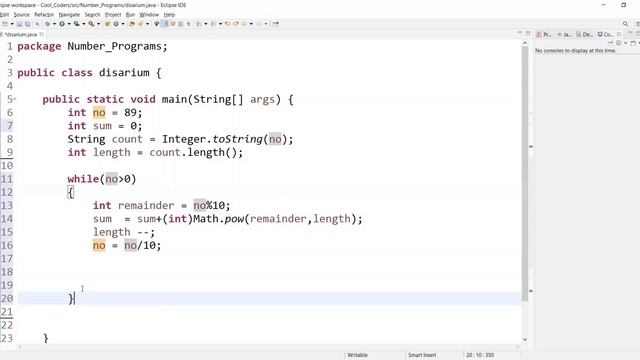The image size is (640, 360).
Task: Click the 20 : 10 : 350 cursor position
Action: (x=480, y=355)
